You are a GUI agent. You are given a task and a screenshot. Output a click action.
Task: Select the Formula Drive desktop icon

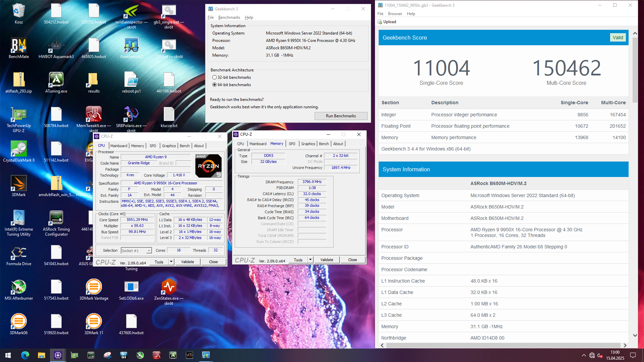pyautogui.click(x=18, y=255)
